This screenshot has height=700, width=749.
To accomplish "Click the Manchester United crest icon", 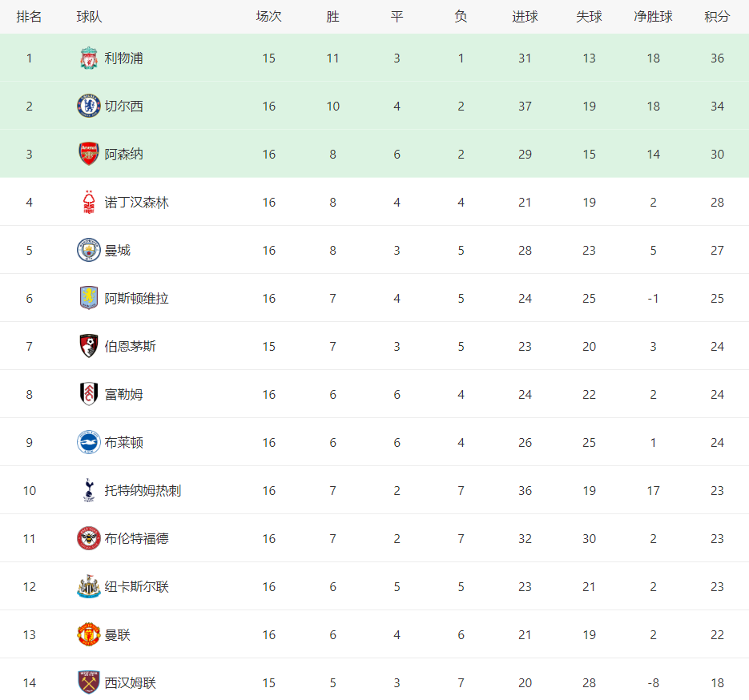I will [x=88, y=634].
